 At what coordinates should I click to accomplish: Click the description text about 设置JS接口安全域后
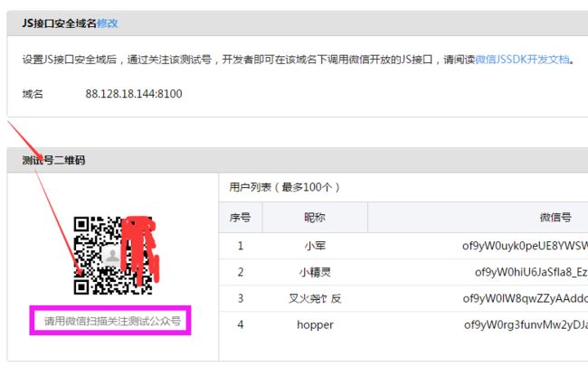point(299,59)
